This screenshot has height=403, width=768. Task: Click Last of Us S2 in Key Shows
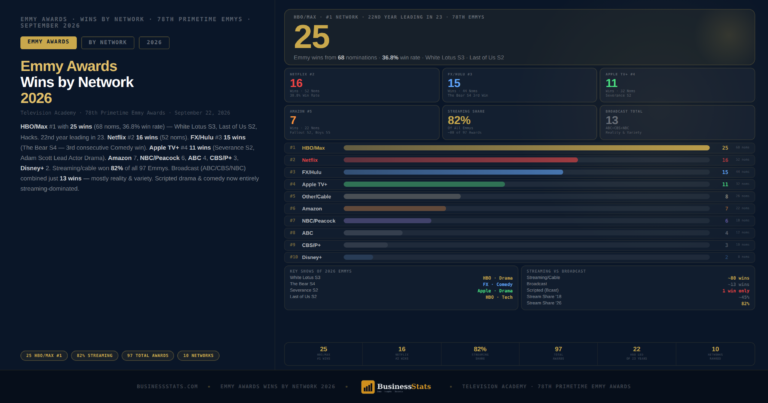(x=303, y=297)
